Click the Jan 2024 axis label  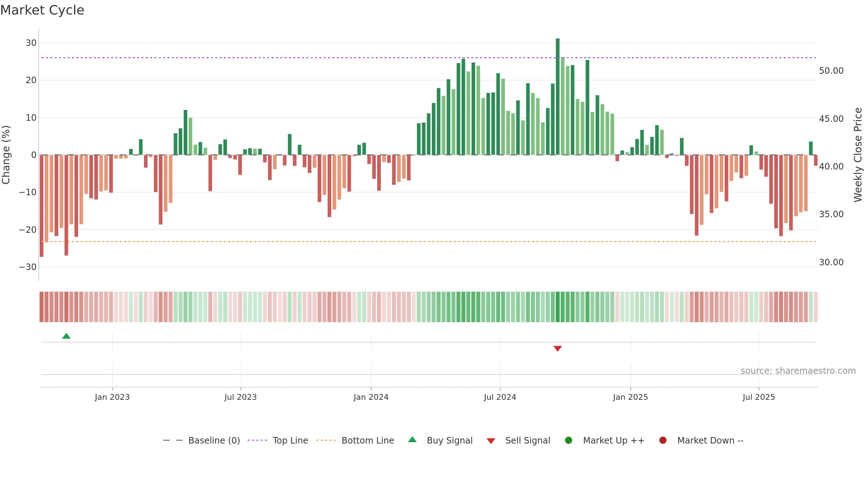tap(371, 397)
